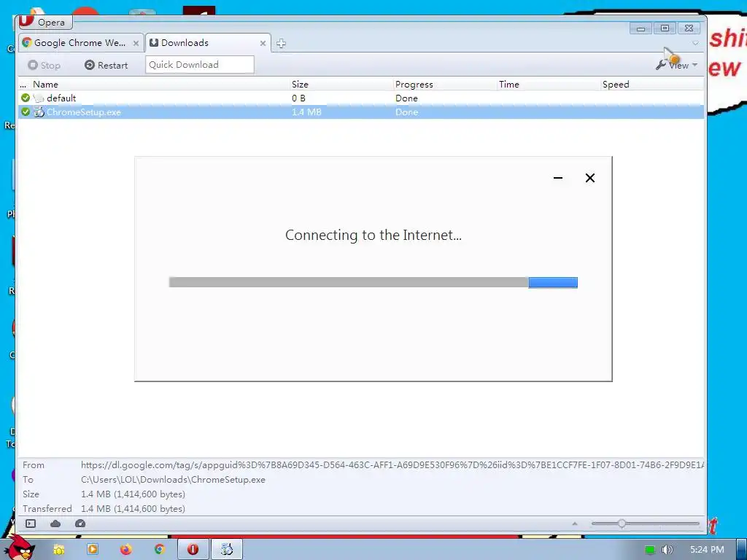Switch to Chrome installer taskbar button
747x560 pixels.
[227, 550]
